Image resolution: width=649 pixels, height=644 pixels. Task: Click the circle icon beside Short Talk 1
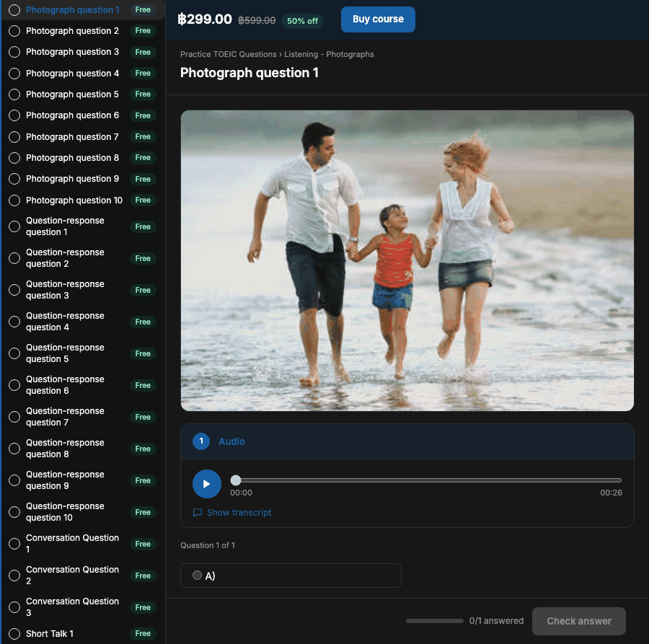coord(14,634)
